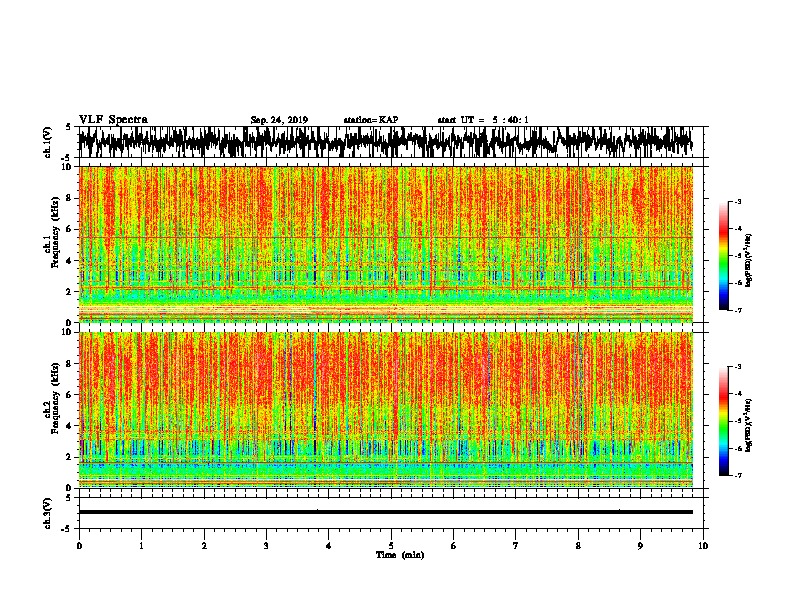Image resolution: width=792 pixels, height=612 pixels.
Task: Click the "Time (min)" axis label
Action: [400, 555]
